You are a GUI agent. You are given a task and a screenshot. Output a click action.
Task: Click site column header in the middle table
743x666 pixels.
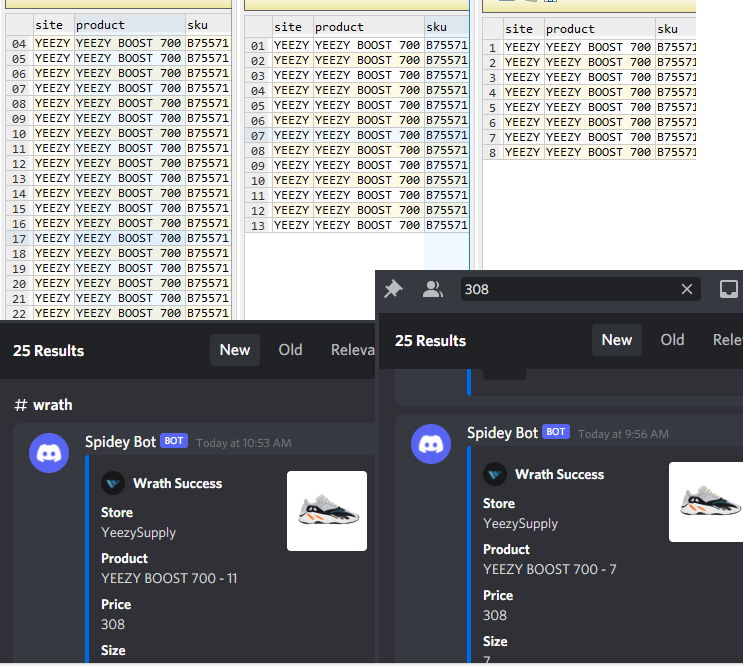(293, 27)
